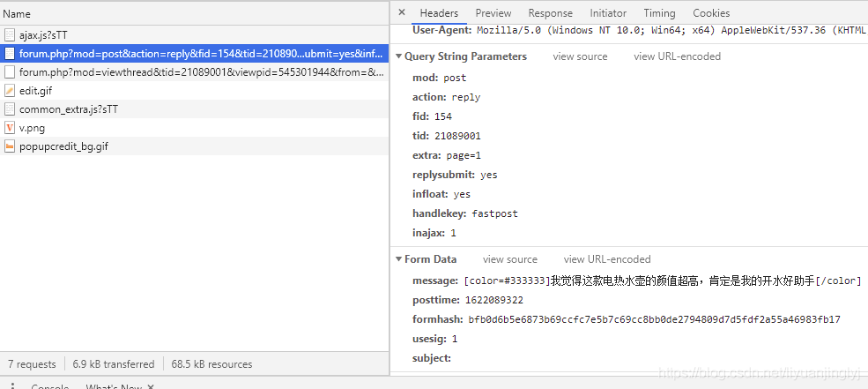Sort requests by the Name column header
This screenshot has height=389, width=868.
click(17, 14)
